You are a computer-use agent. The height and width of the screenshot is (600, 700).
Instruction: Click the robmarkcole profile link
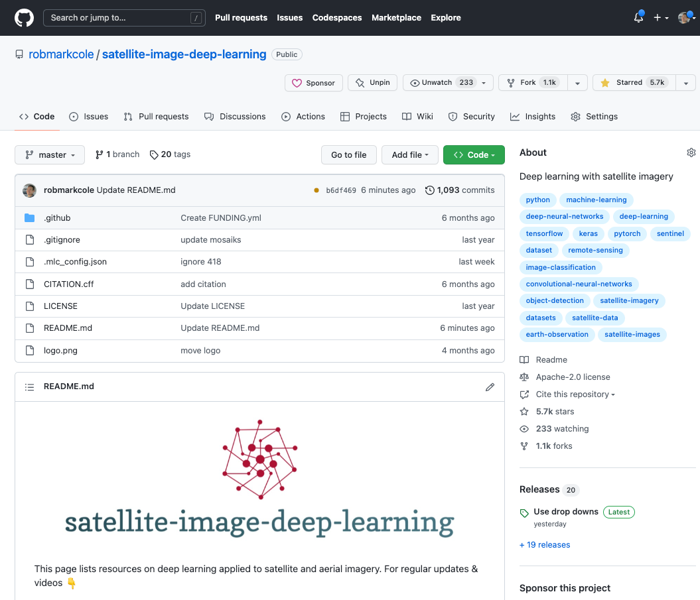[x=60, y=54]
